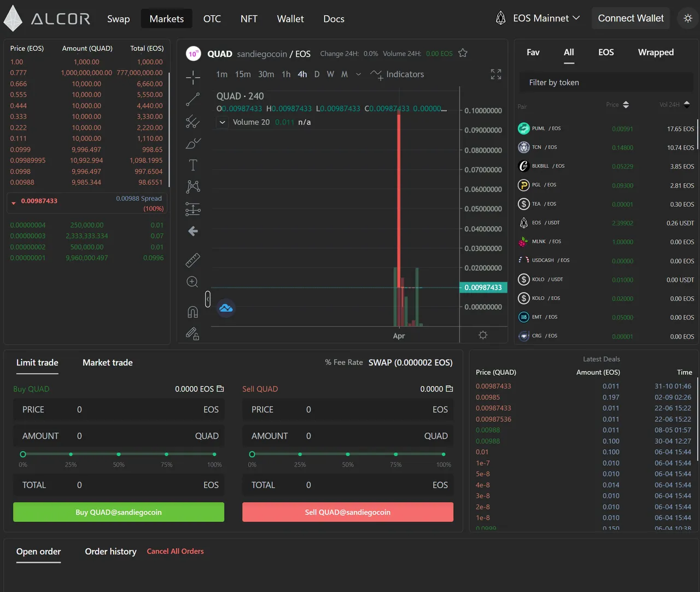
Task: Open the TEA / EOS pair
Action: (x=606, y=204)
